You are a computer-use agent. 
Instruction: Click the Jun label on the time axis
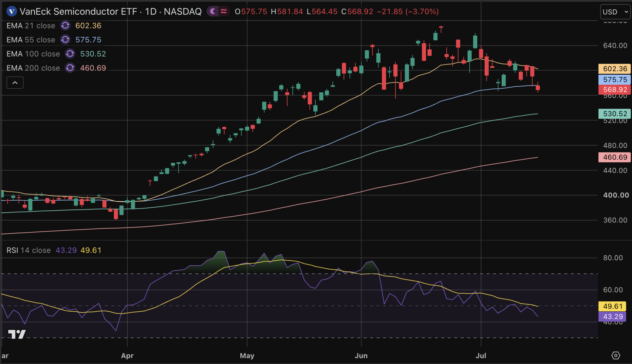(361, 355)
